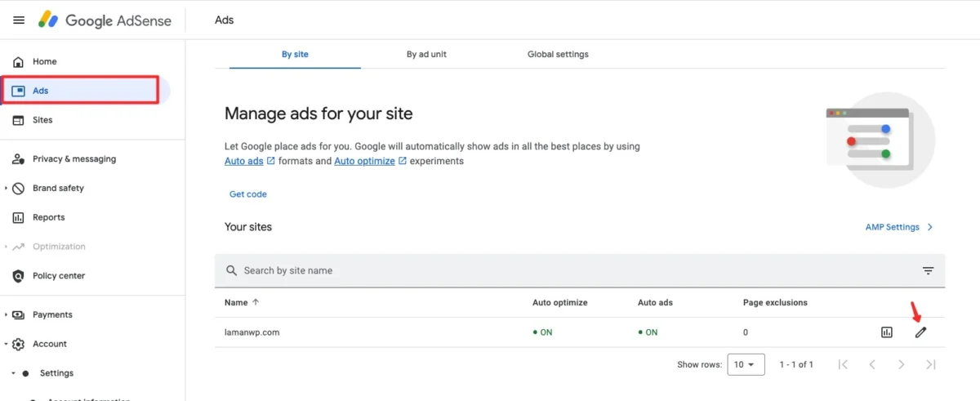
Task: Click the Page exclusions column header
Action: click(x=775, y=302)
